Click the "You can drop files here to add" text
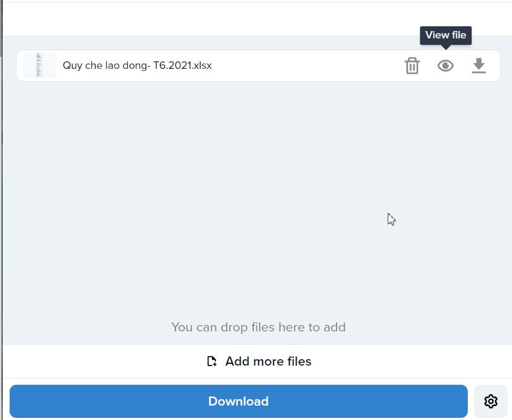512x420 pixels. [258, 327]
